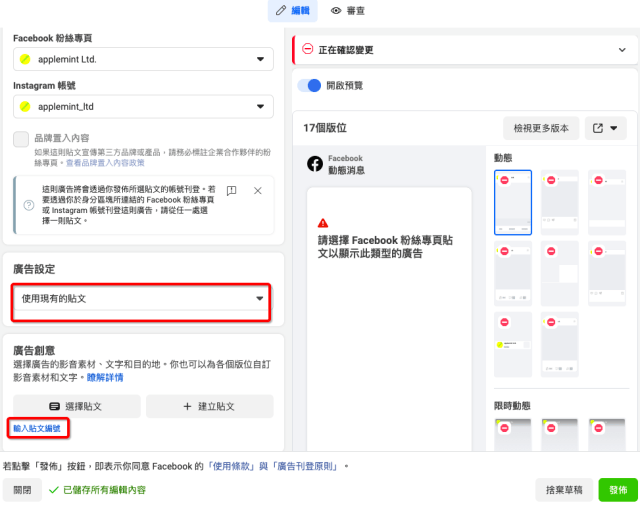The height and width of the screenshot is (505, 640).
Task: Click the green checkmark next to 已儲存所有編輯內容
Action: pyautogui.click(x=53, y=490)
